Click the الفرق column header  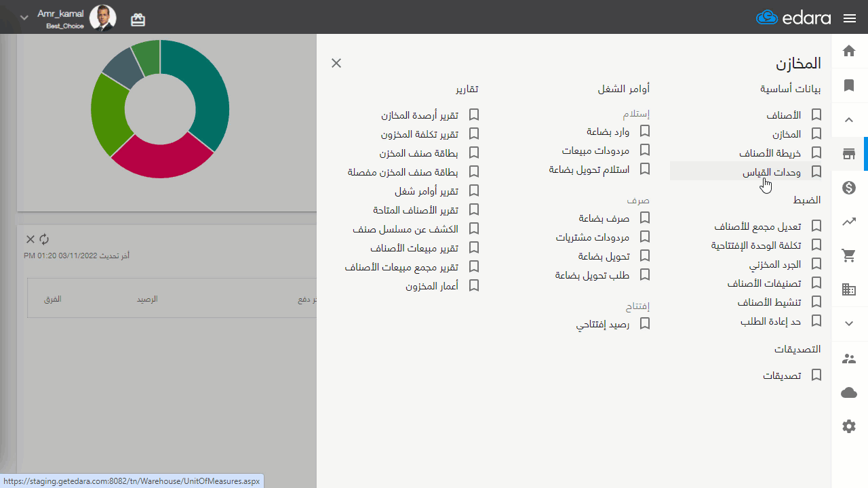pyautogui.click(x=53, y=299)
